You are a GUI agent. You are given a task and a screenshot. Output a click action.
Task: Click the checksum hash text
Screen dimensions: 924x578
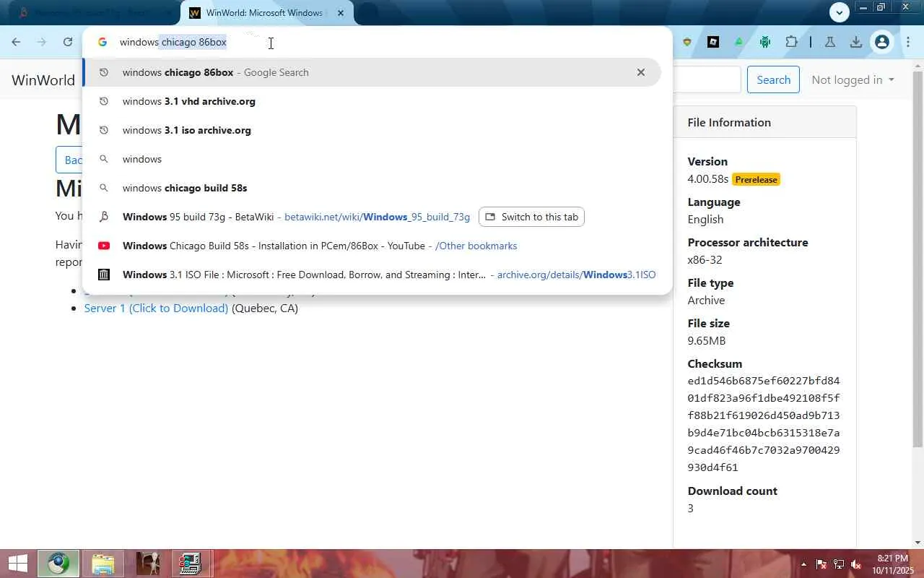pyautogui.click(x=764, y=424)
